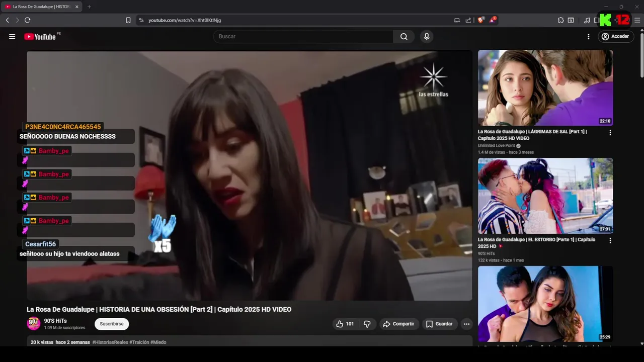Open the YouTube guide hamburger menu
644x362 pixels.
12,37
